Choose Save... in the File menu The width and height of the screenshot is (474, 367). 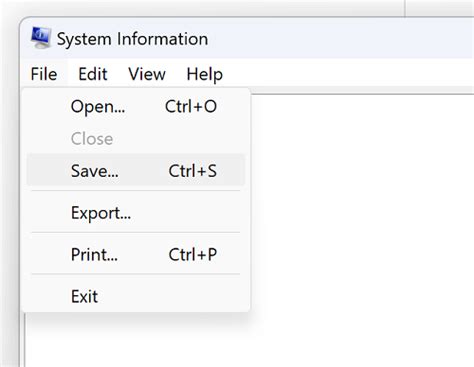(x=136, y=171)
